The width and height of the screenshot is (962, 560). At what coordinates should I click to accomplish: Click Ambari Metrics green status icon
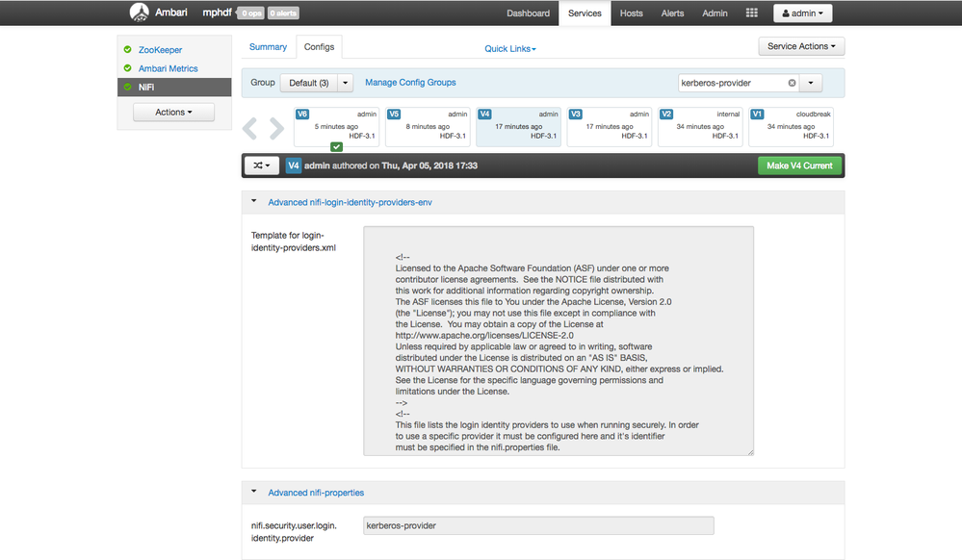click(128, 68)
